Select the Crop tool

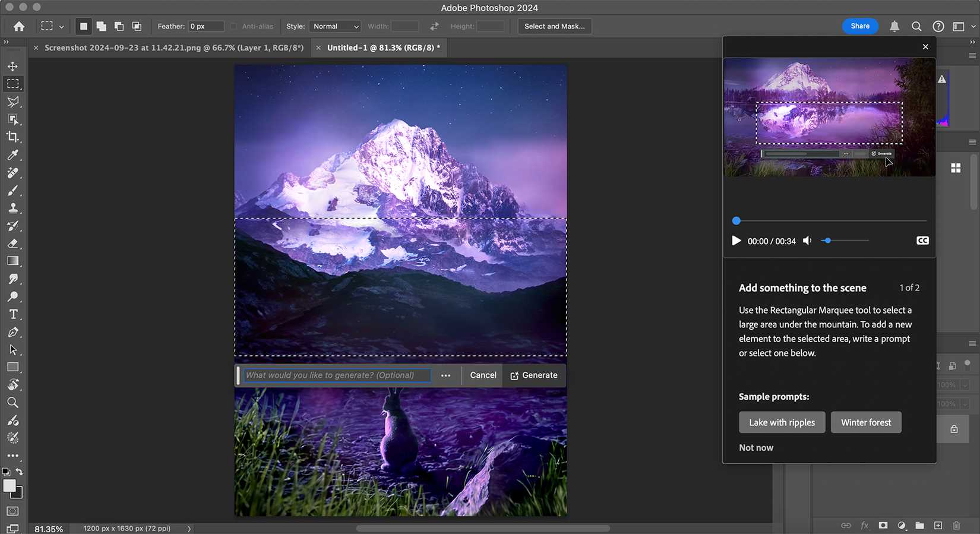12,137
